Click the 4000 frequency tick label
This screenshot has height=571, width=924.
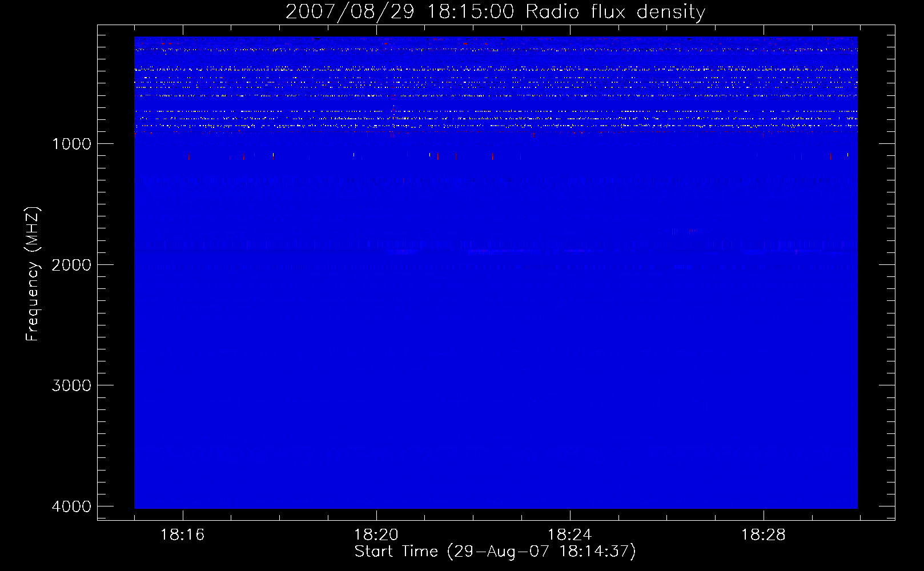(71, 506)
